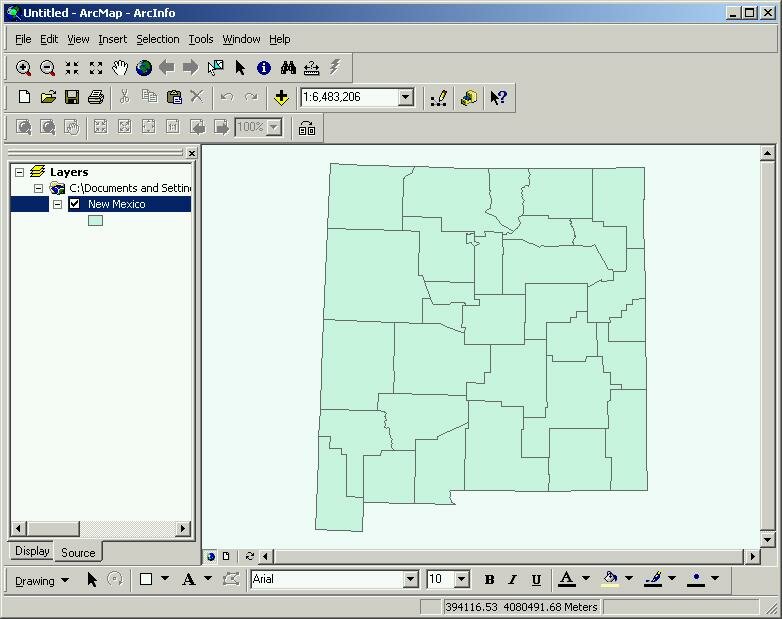The image size is (782, 619).
Task: Toggle italic text formatting
Action: tap(512, 579)
